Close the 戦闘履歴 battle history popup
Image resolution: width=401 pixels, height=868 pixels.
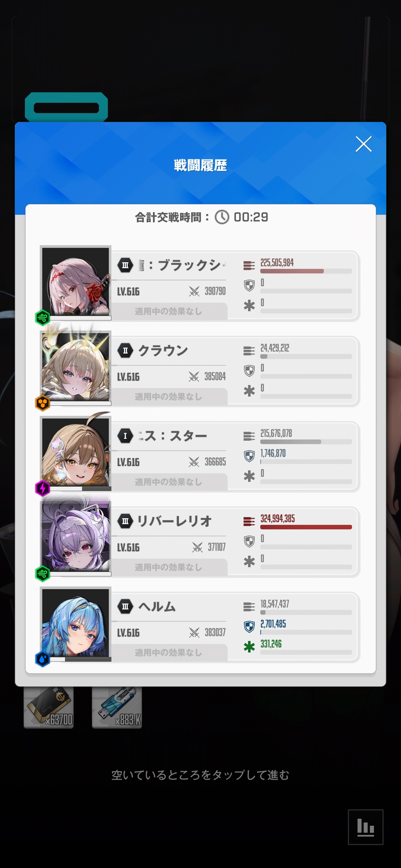pyautogui.click(x=363, y=144)
